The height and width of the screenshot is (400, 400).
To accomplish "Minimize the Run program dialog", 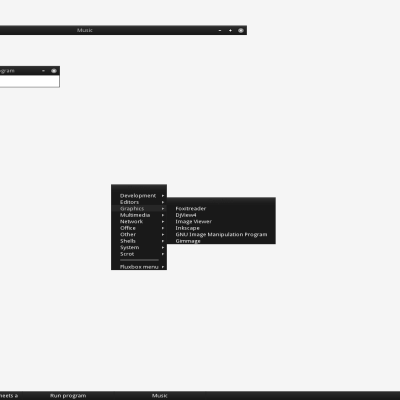I will 43,71.
